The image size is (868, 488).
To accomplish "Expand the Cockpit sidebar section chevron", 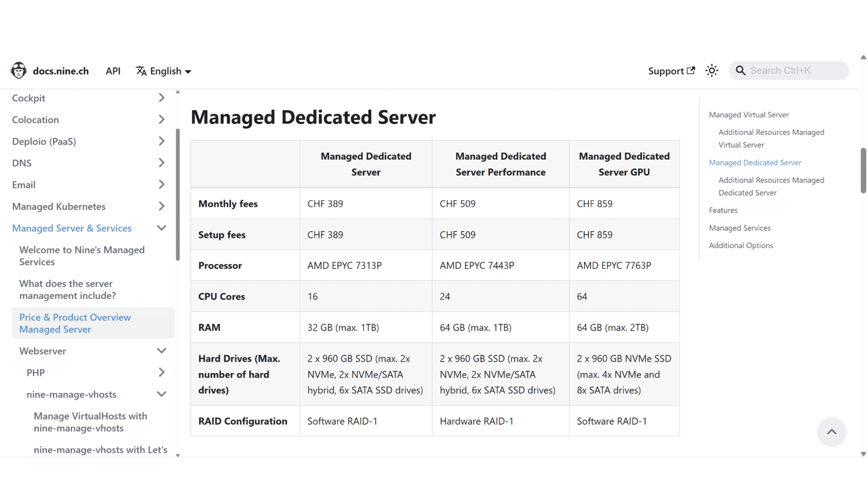I will (x=162, y=98).
